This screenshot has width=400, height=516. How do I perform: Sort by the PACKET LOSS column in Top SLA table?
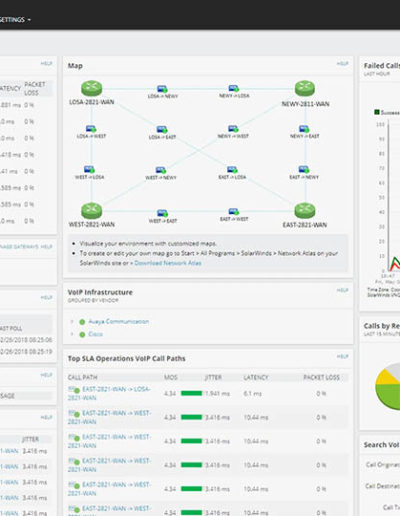point(321,377)
